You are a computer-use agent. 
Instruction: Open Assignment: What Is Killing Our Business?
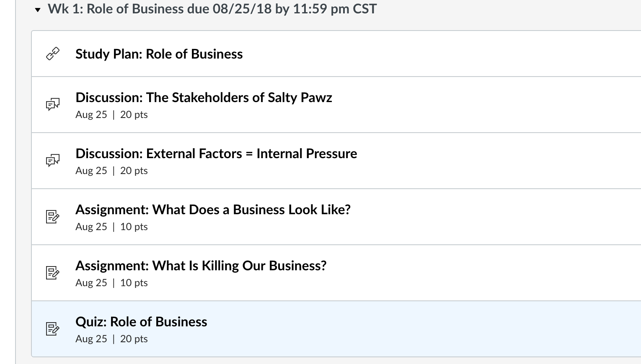pyautogui.click(x=201, y=266)
